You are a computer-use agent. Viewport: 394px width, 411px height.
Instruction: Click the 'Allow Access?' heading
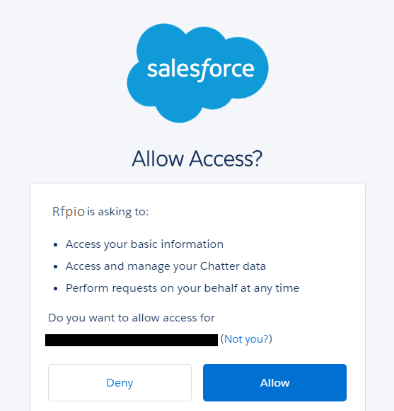click(197, 158)
